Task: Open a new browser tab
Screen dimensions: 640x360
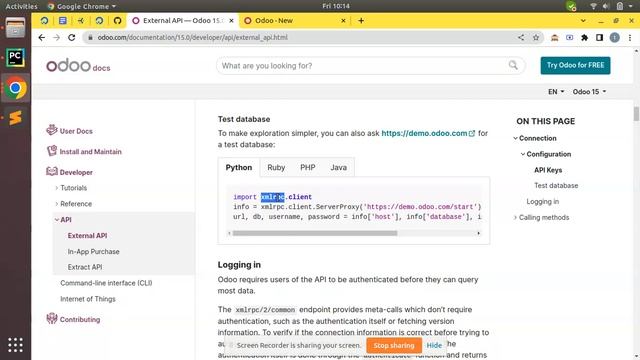Action: [x=361, y=20]
